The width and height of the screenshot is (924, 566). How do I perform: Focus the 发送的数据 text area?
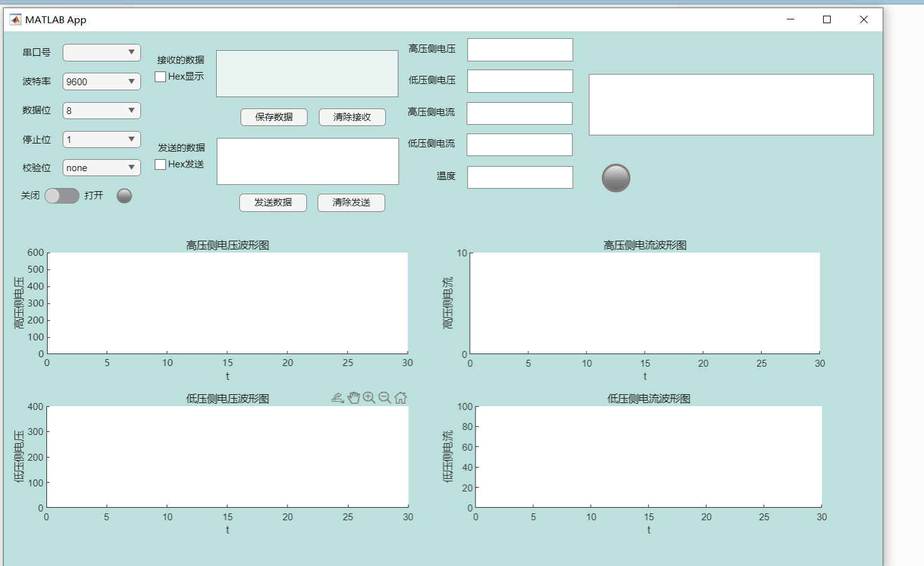[308, 161]
